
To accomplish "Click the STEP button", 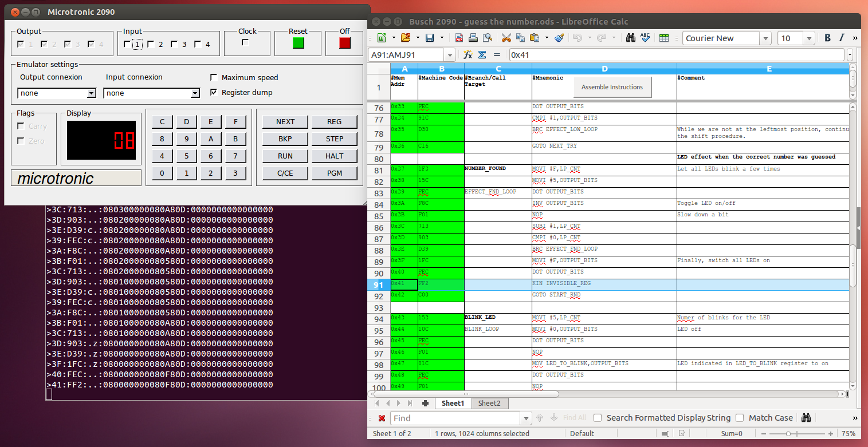I will point(335,139).
